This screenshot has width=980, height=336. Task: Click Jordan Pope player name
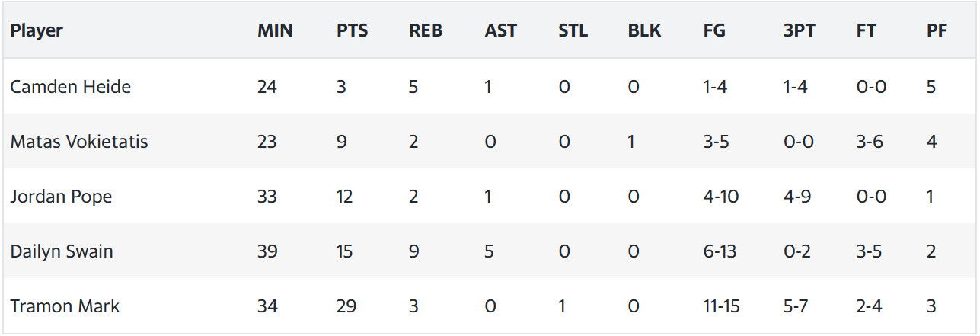[61, 197]
